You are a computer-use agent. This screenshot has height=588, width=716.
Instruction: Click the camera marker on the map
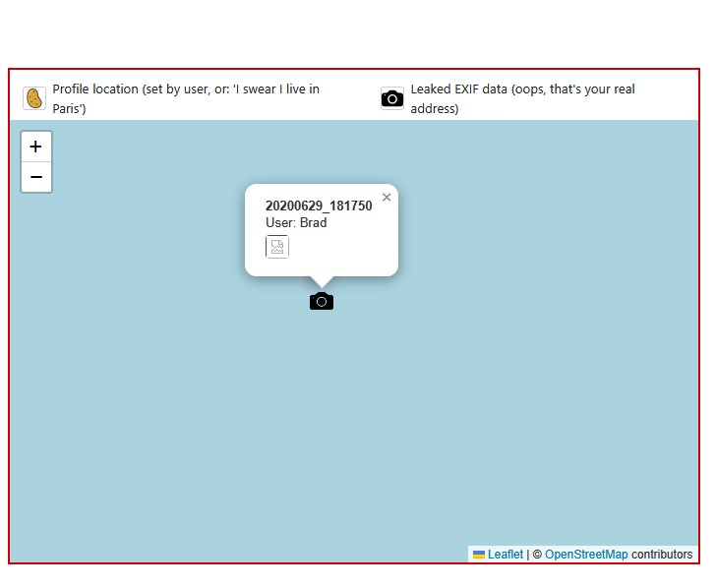(322, 302)
